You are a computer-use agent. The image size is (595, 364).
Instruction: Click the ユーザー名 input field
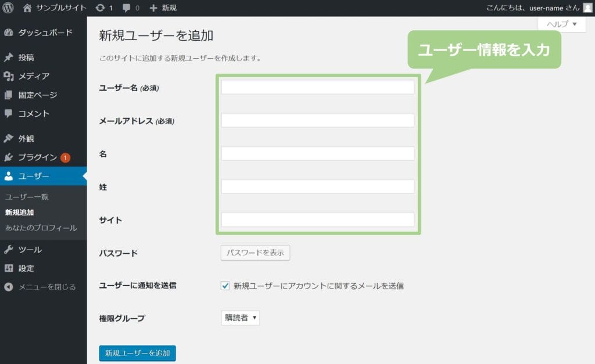(317, 87)
